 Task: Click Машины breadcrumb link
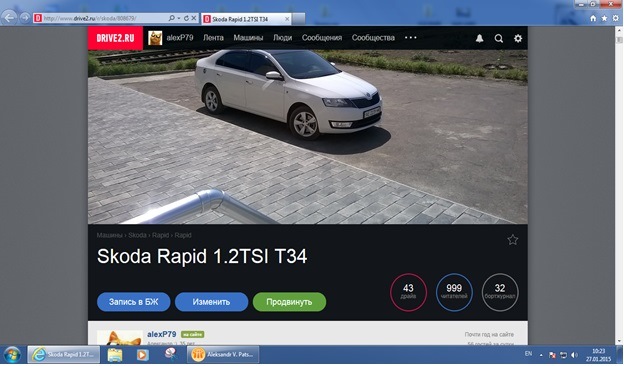coord(109,235)
